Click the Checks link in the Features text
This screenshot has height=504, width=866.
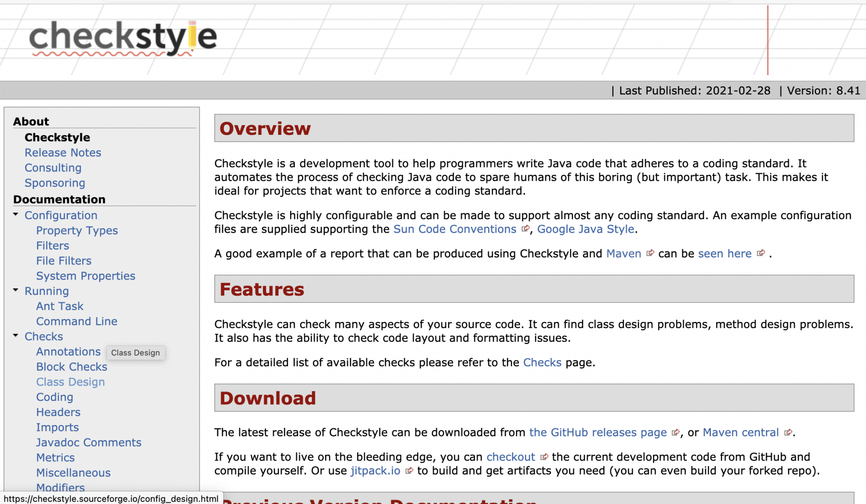click(542, 362)
